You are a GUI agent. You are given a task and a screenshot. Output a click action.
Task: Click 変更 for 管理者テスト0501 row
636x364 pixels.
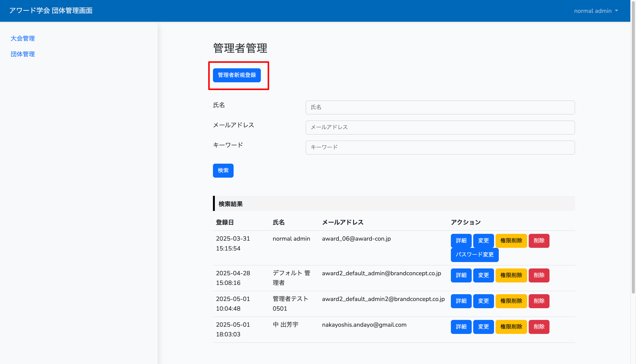[483, 301]
